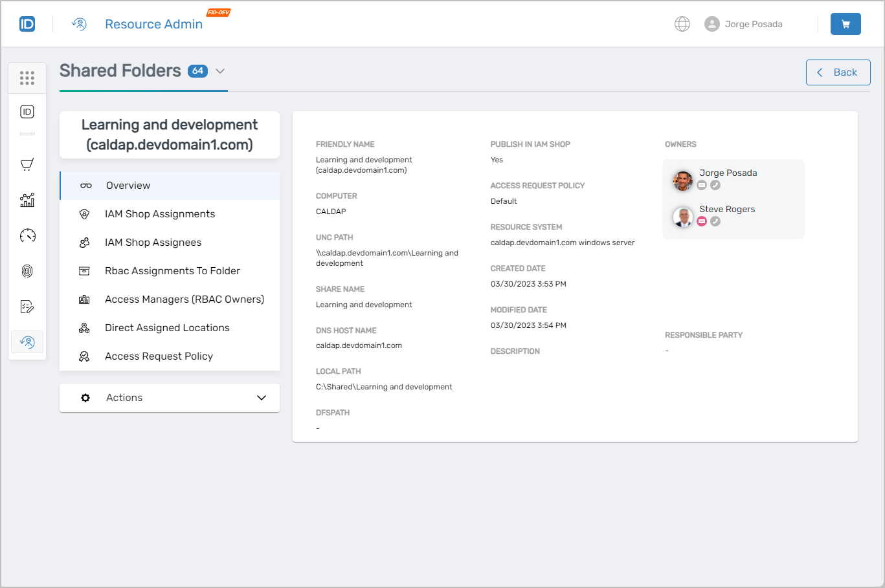Viewport: 885px width, 588px height.
Task: Click the ID badge icon in sidebar
Action: click(x=27, y=110)
